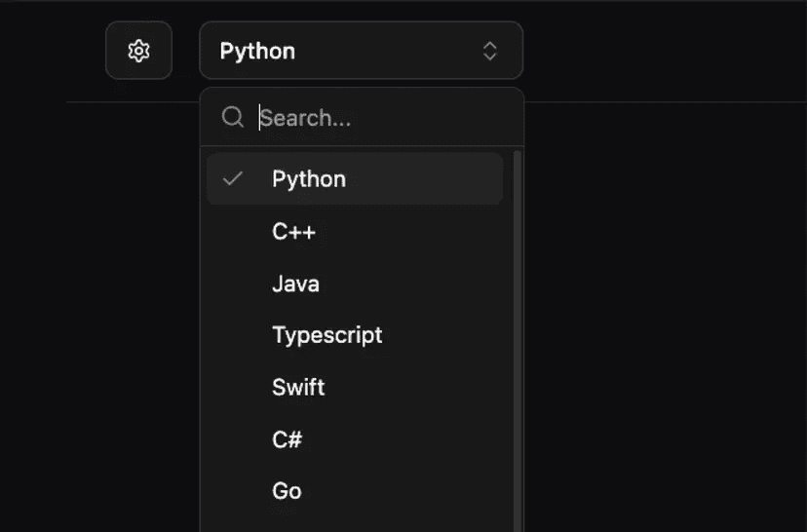Click the Python label in the selector button

click(257, 51)
